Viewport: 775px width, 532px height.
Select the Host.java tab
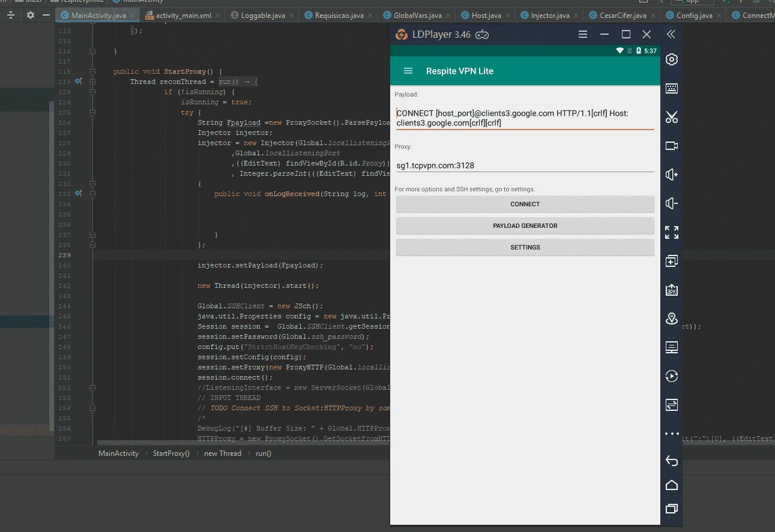(486, 16)
